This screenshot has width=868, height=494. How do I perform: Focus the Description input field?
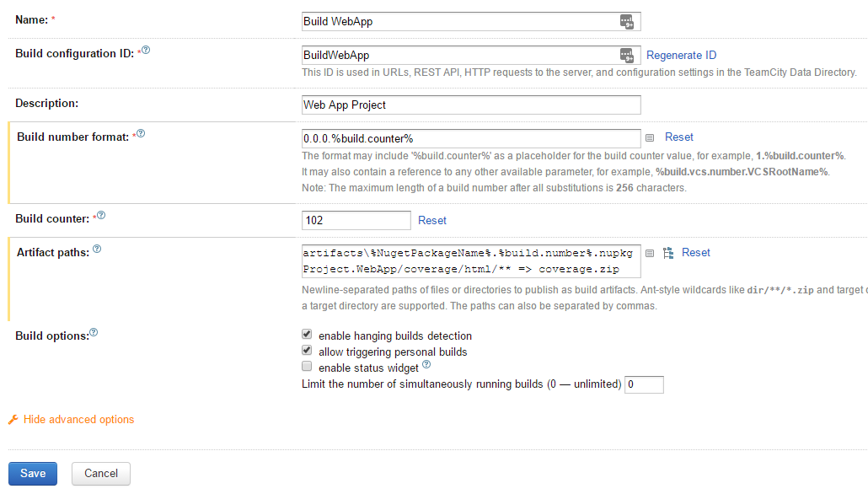(x=471, y=105)
